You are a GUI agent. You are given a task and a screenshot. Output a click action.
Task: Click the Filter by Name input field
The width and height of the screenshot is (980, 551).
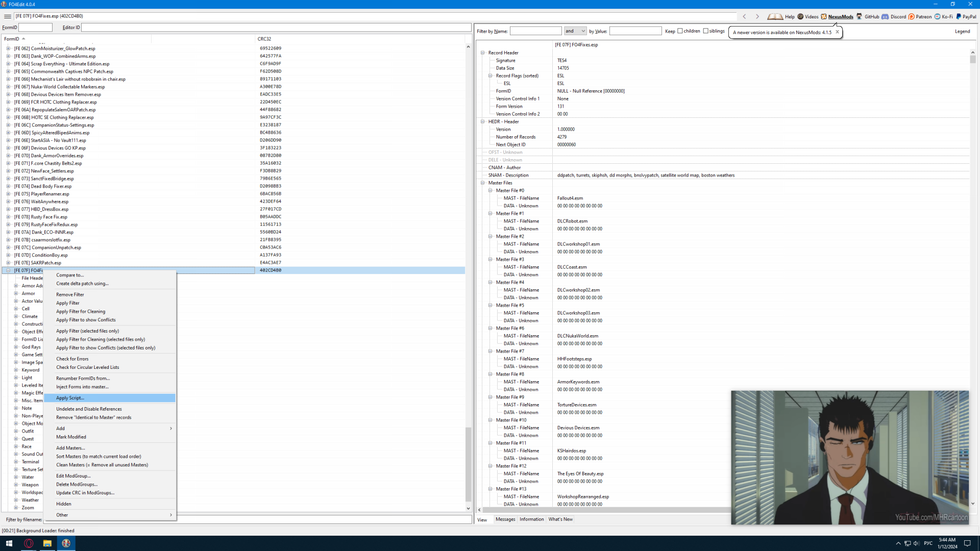click(535, 31)
